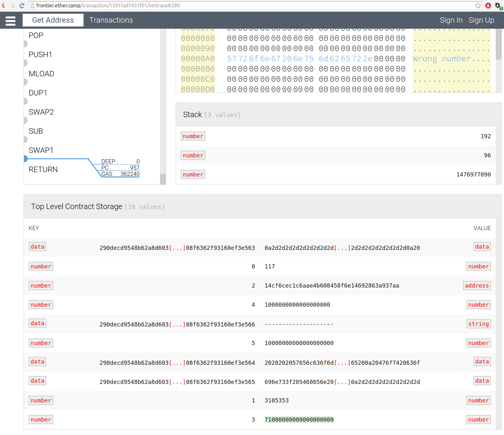504x435 pixels.
Task: Click the Sign Up link
Action: [x=481, y=20]
